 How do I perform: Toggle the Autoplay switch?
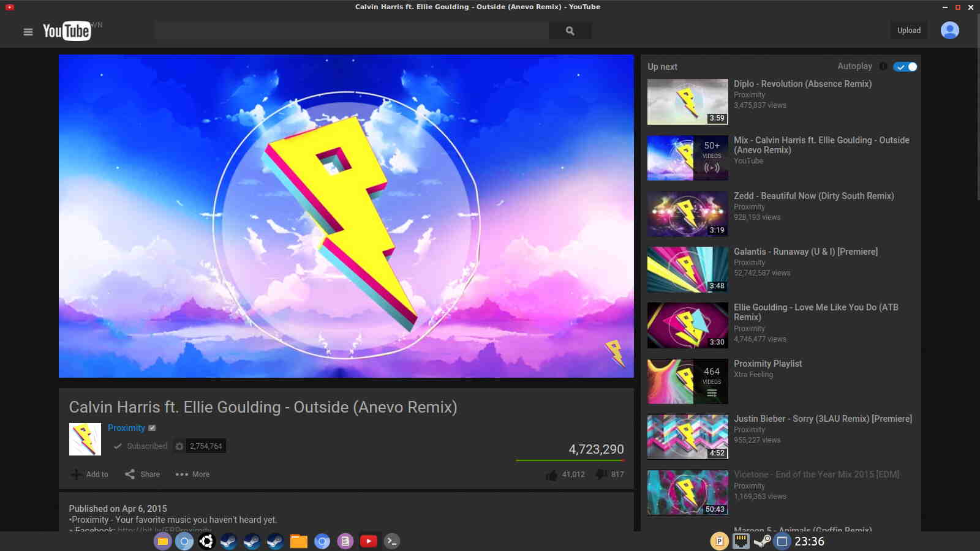[905, 67]
